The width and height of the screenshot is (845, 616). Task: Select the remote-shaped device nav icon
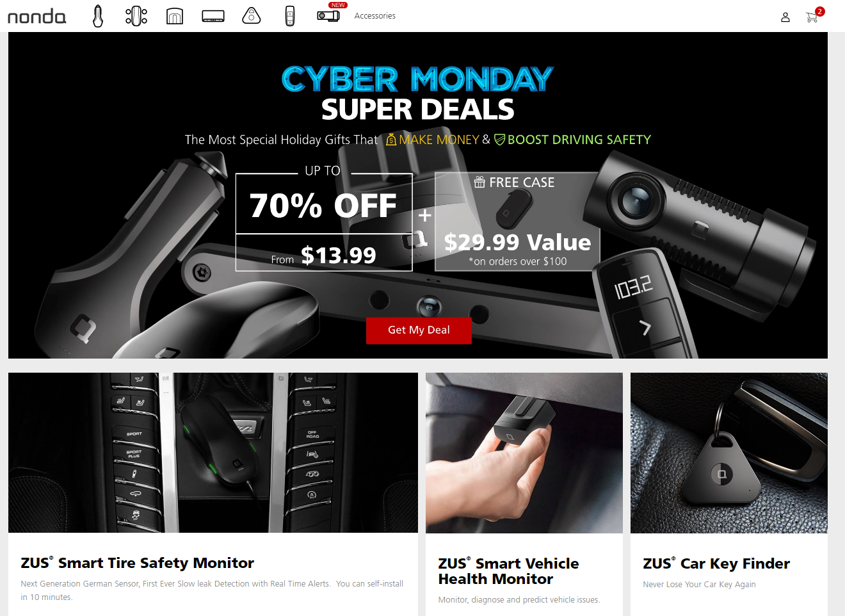290,16
